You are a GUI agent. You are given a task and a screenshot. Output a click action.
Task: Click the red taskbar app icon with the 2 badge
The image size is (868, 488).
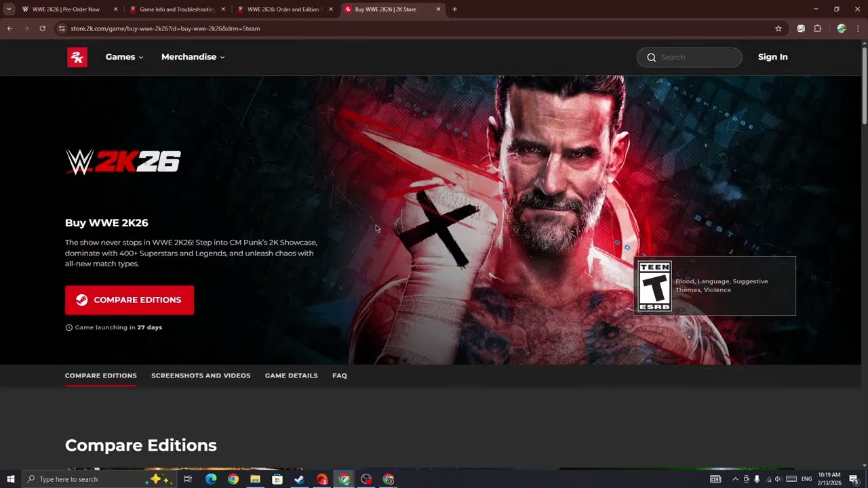[322, 479]
